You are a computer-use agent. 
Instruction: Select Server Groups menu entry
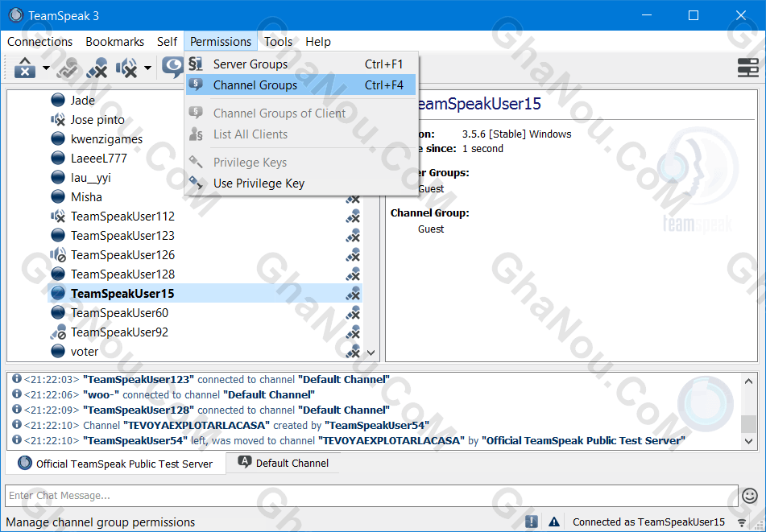tap(301, 64)
